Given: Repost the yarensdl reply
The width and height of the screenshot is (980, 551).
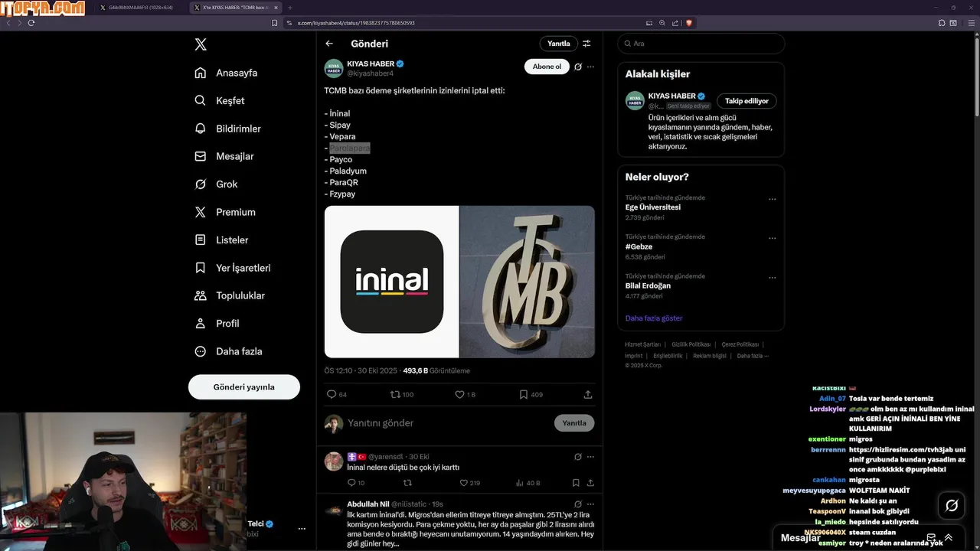Looking at the screenshot, I should tap(407, 483).
